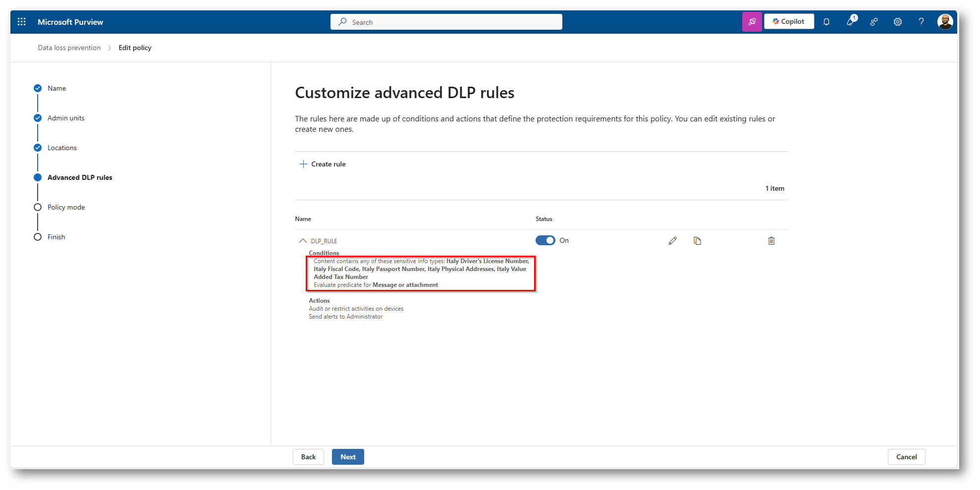Open help question mark icon

coord(921,22)
